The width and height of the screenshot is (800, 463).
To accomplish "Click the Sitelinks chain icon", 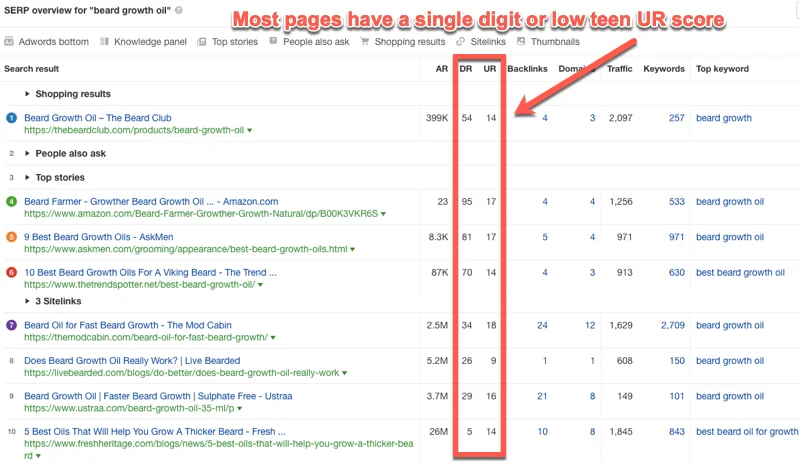I will (460, 42).
